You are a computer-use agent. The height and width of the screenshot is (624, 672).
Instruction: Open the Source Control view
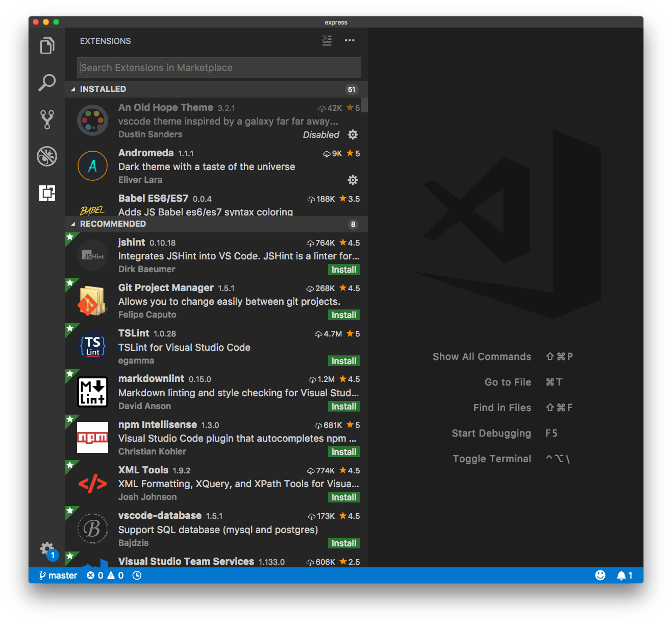[47, 119]
